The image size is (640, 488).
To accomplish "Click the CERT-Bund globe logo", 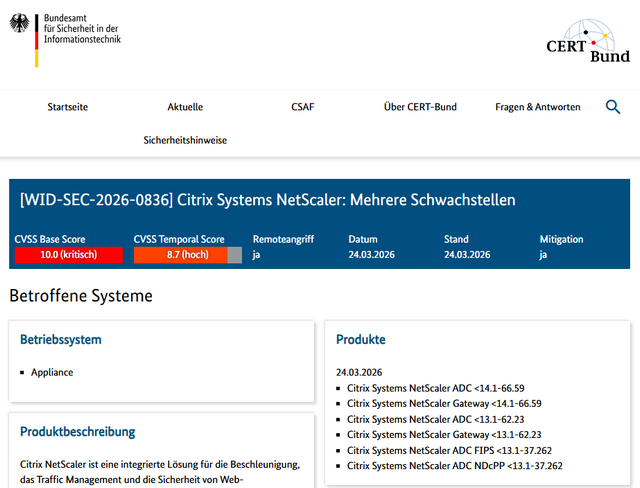I will point(588,41).
